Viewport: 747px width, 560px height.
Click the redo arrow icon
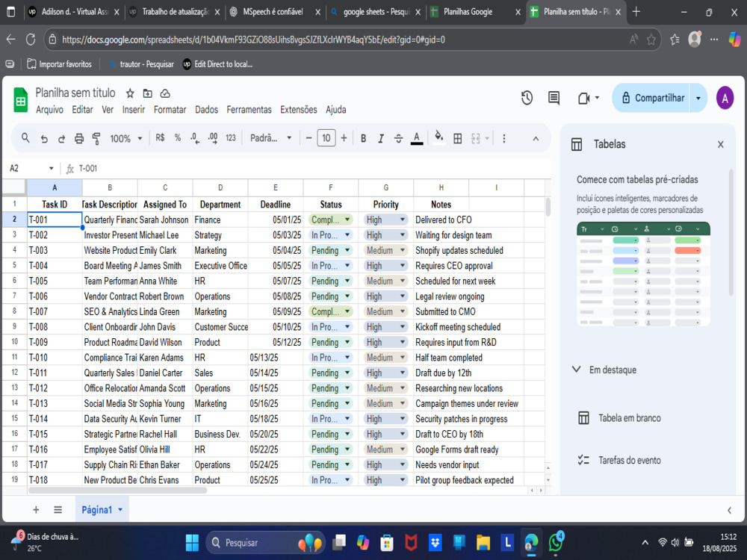(x=61, y=139)
